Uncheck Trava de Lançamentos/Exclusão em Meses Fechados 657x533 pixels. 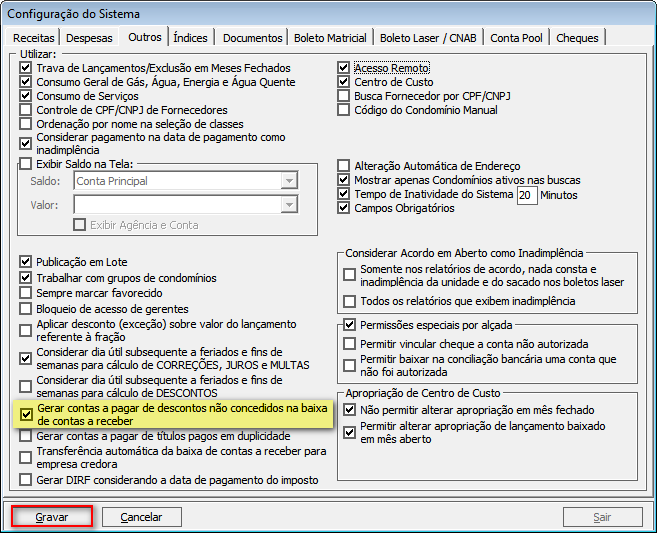pos(26,68)
